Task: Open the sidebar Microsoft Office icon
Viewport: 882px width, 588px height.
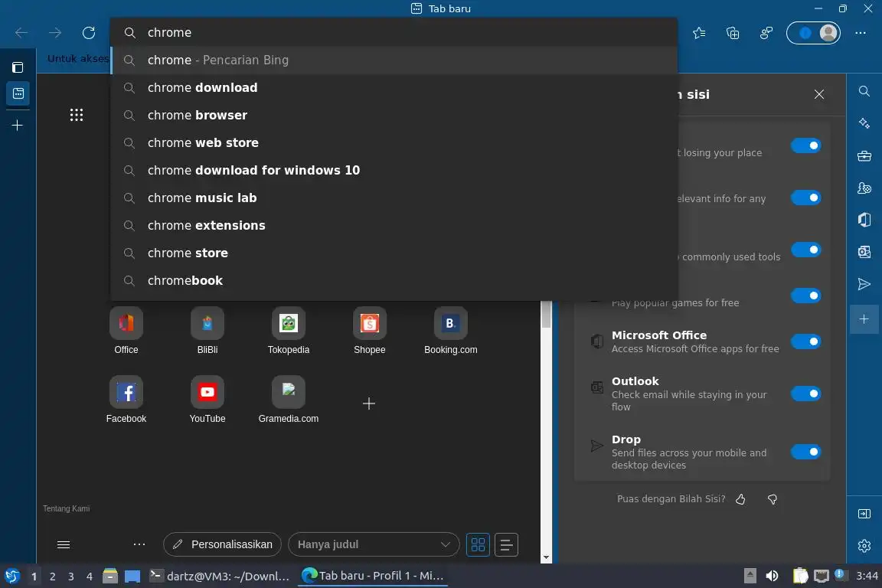Action: click(864, 220)
